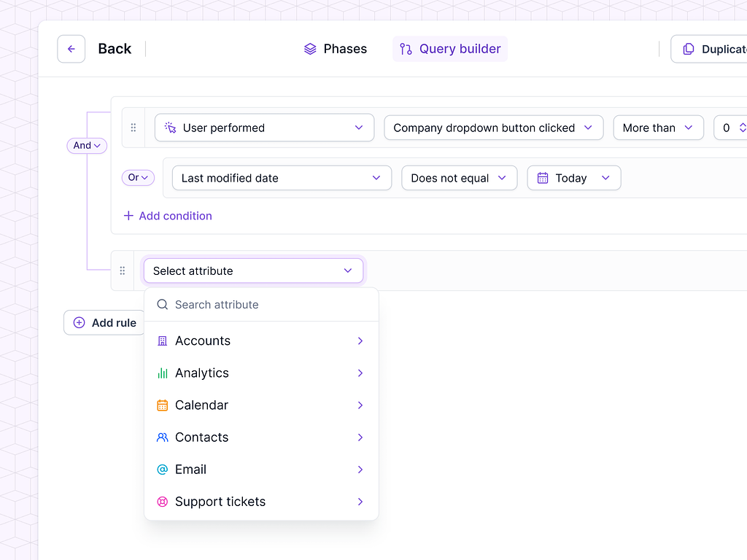Click the Query builder branch icon

406,49
